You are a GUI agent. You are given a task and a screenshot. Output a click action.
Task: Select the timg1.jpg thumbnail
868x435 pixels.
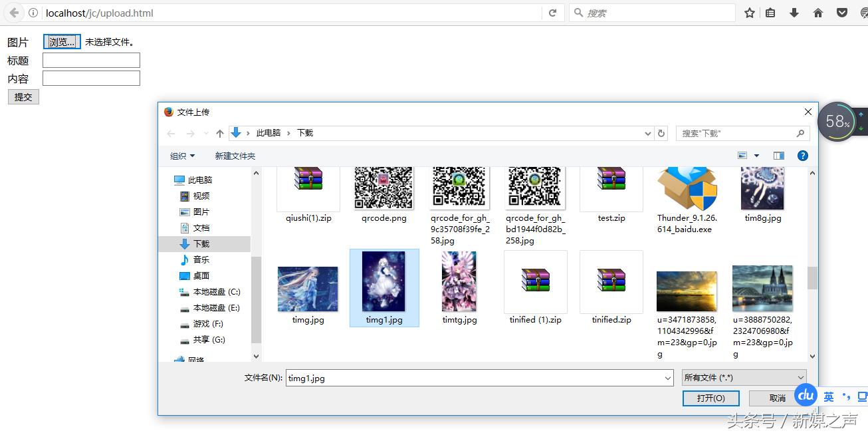[x=384, y=283]
